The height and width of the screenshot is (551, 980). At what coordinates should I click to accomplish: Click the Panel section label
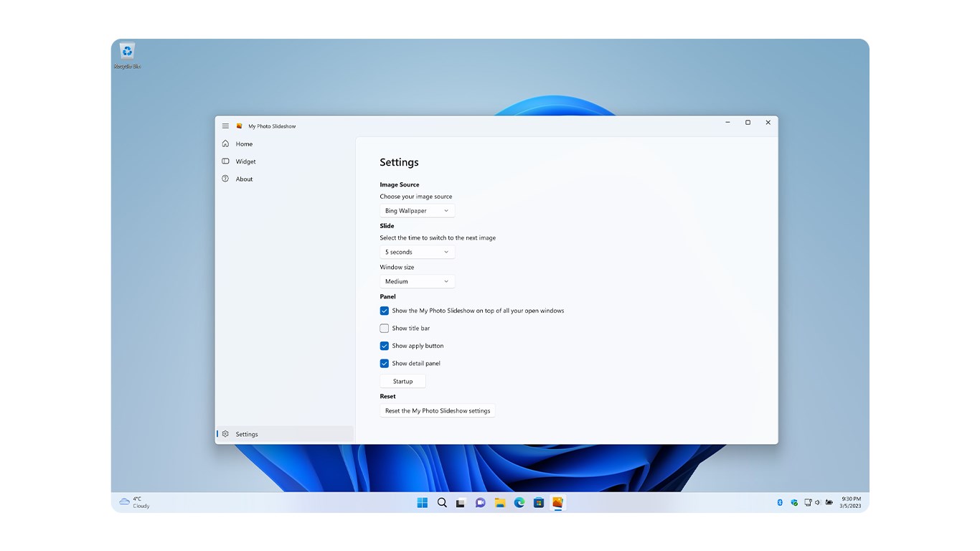point(387,296)
